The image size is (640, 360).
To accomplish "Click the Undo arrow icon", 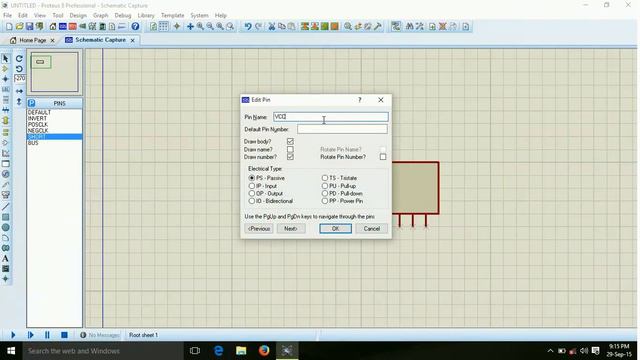I will click(248, 27).
